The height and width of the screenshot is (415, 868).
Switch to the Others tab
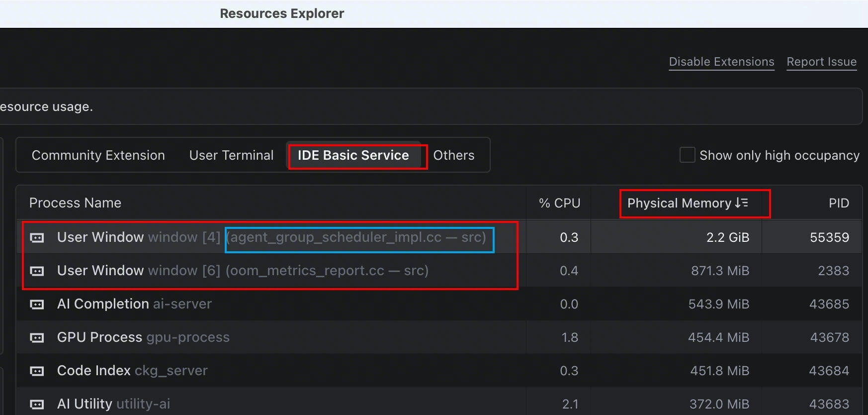coord(454,155)
